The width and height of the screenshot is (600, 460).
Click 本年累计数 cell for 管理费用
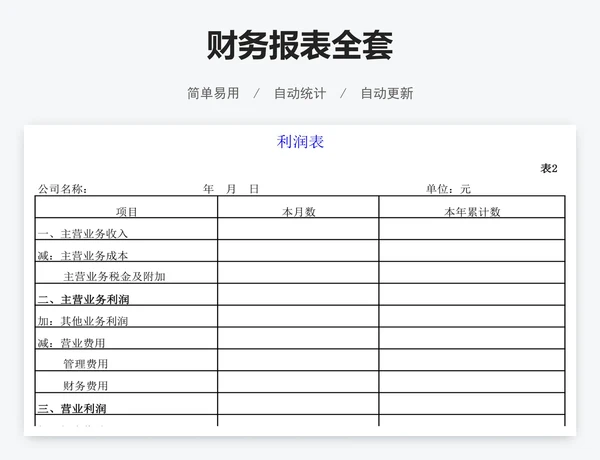click(x=472, y=360)
